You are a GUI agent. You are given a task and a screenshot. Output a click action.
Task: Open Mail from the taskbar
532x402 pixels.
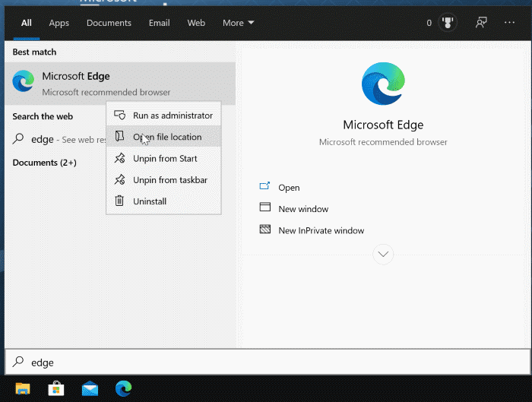[90, 389]
